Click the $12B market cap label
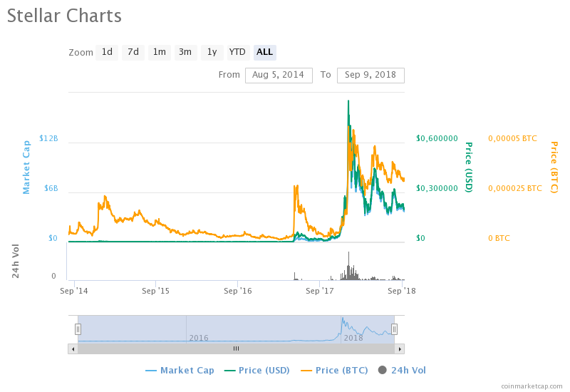The width and height of the screenshot is (570, 392). coord(48,138)
